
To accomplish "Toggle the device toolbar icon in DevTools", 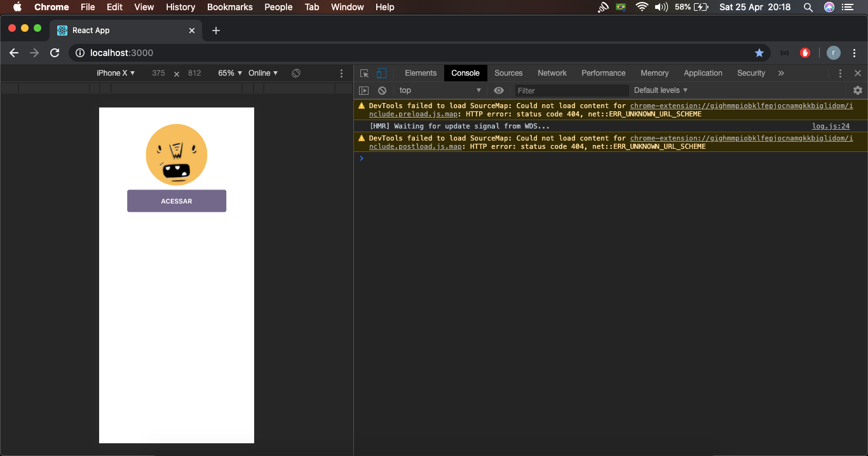I will [x=381, y=73].
